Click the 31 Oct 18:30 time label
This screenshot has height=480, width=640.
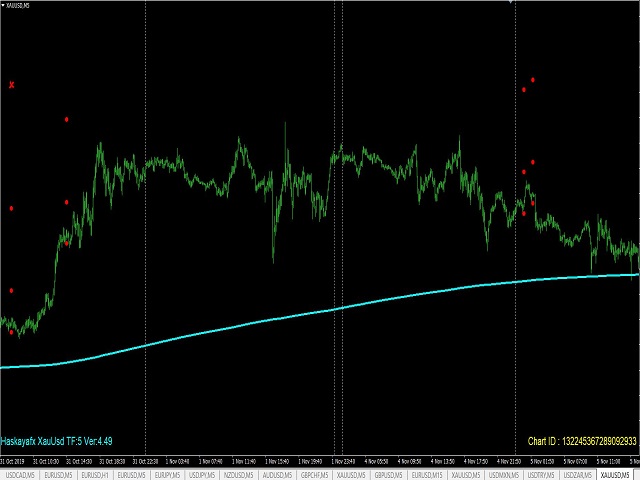(x=112, y=462)
